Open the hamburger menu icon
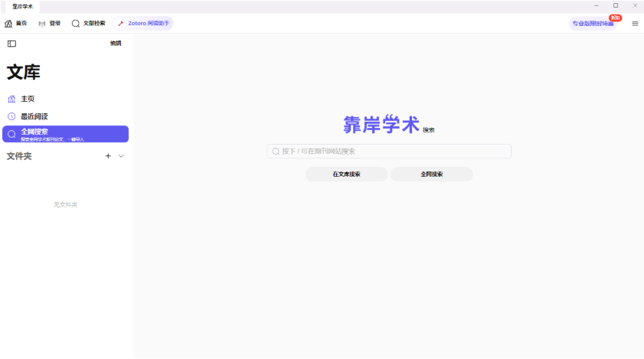 (x=635, y=24)
